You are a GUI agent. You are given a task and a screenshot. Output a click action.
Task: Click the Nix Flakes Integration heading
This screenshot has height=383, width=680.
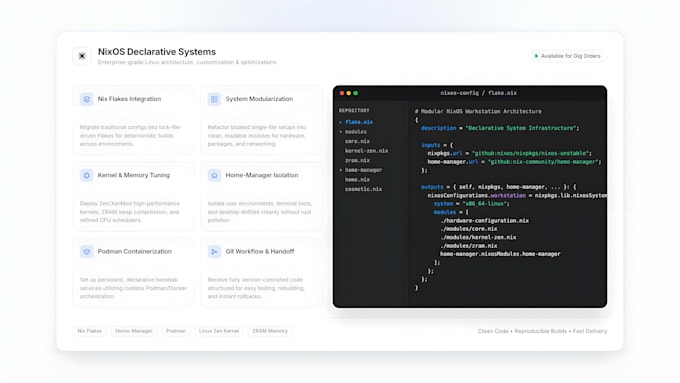[129, 99]
